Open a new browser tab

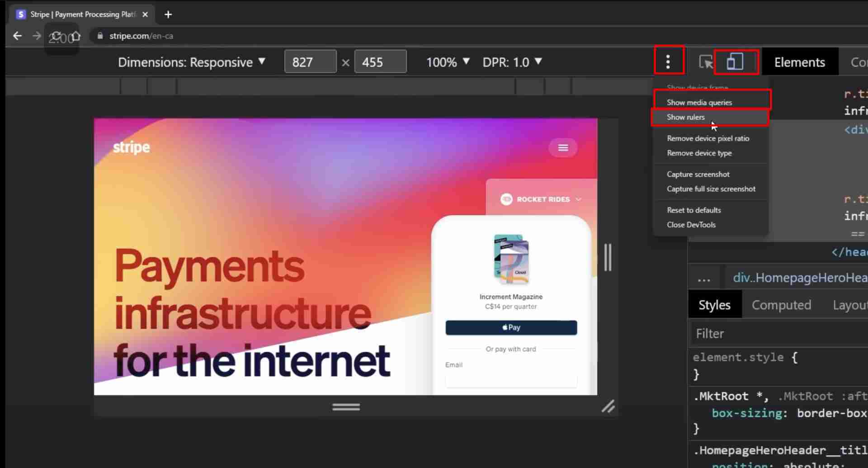(168, 14)
